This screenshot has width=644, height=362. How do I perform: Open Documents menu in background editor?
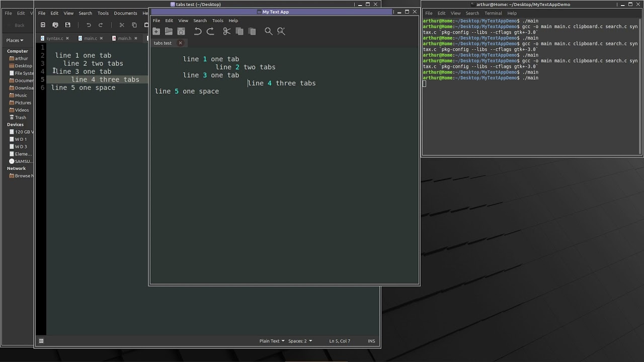tap(125, 13)
